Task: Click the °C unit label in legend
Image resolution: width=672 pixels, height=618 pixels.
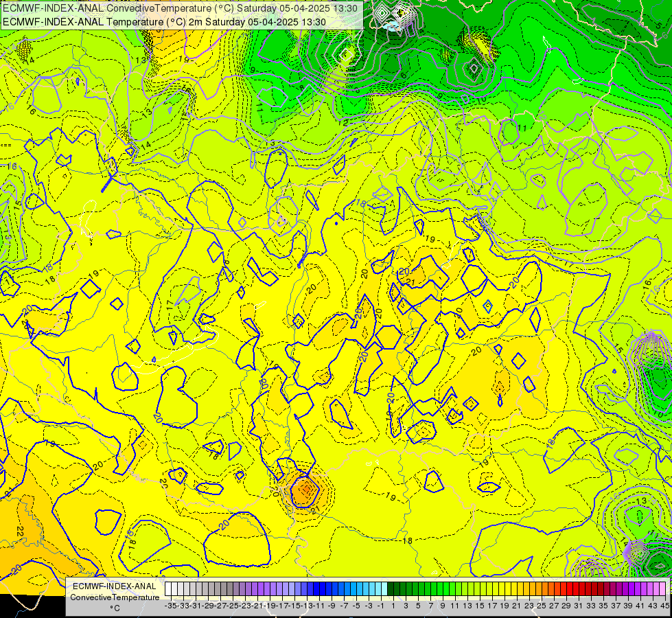Action: tap(115, 608)
